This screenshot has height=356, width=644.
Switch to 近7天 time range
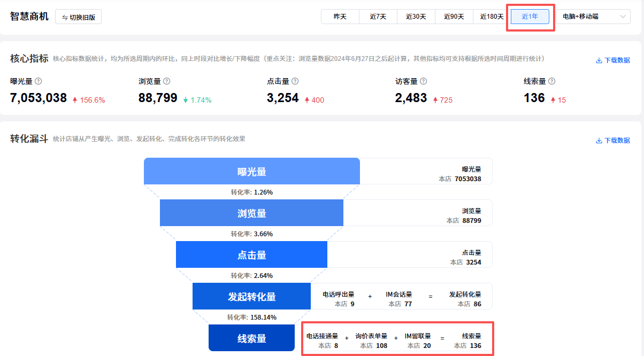(x=378, y=17)
